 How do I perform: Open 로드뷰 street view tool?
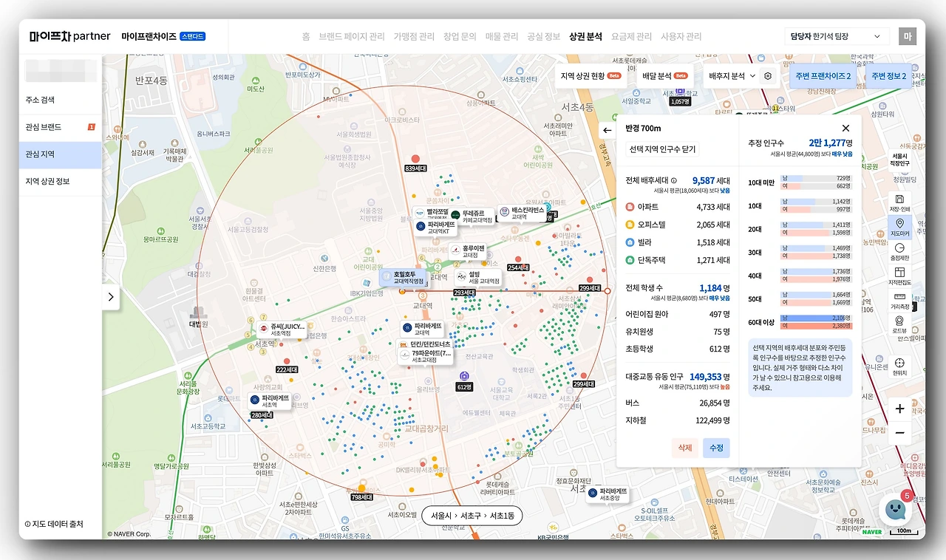[899, 324]
